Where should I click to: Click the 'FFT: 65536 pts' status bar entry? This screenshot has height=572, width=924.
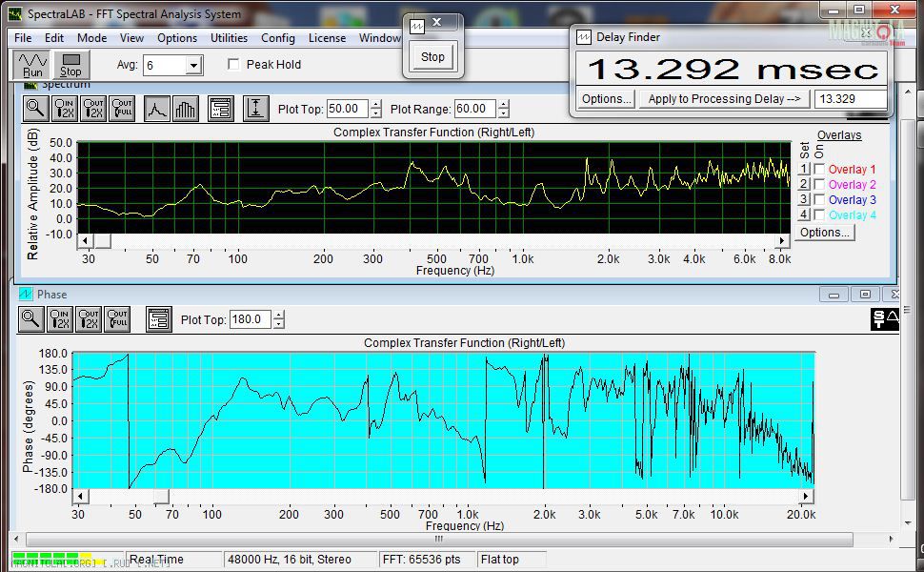pos(426,559)
